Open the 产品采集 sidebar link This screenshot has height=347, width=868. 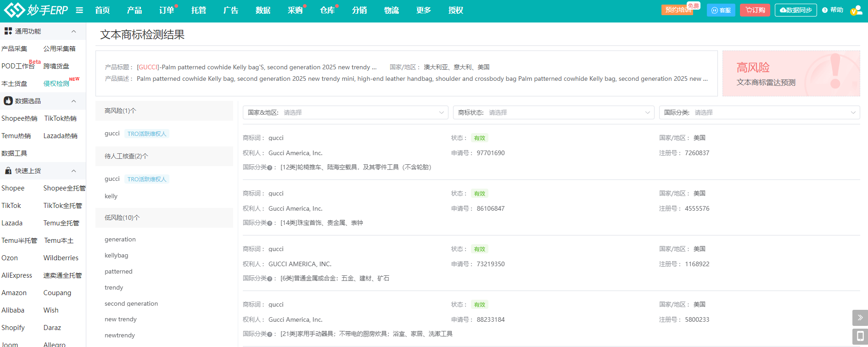[x=14, y=49]
